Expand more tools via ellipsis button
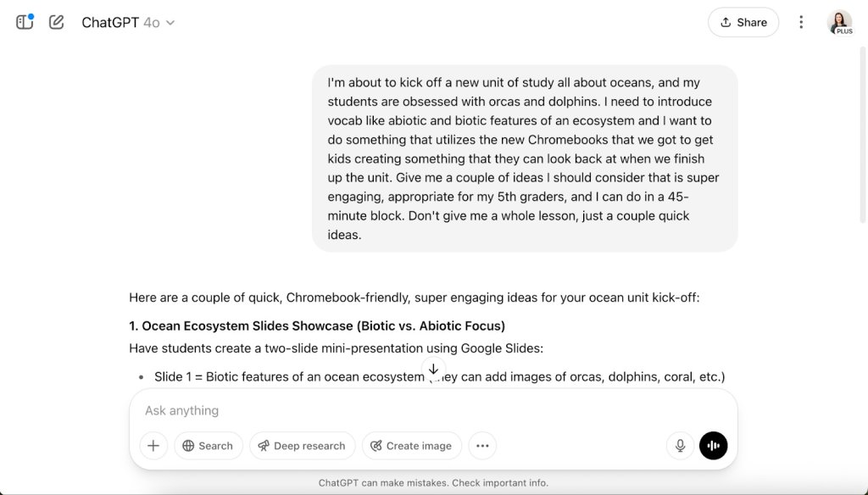 (482, 446)
